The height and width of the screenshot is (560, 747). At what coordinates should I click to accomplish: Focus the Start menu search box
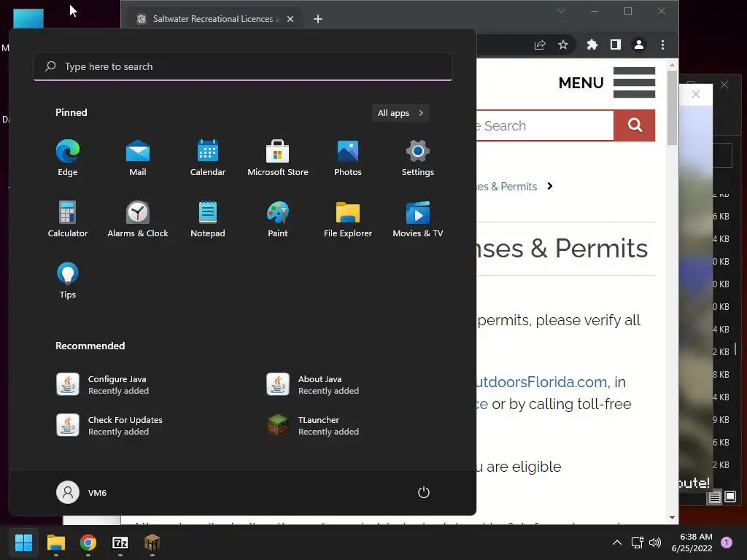(242, 66)
